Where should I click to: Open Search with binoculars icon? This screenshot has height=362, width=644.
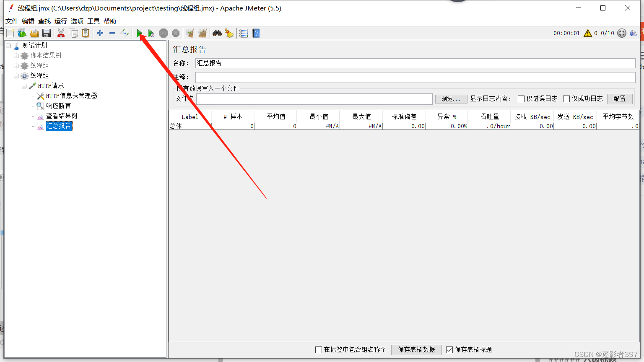217,33
